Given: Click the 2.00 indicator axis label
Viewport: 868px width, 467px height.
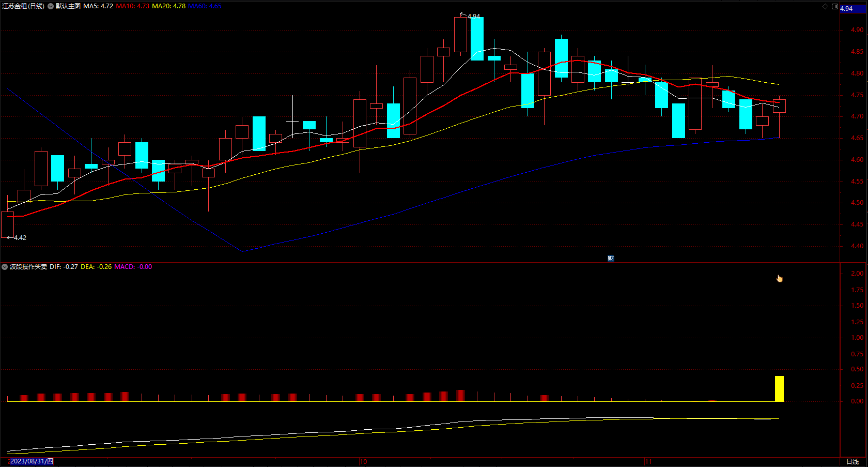Looking at the screenshot, I should point(857,274).
